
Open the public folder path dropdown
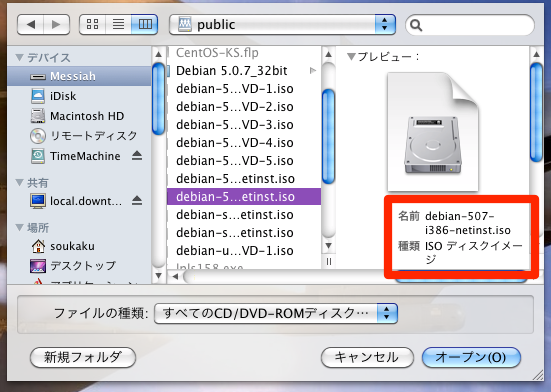282,25
